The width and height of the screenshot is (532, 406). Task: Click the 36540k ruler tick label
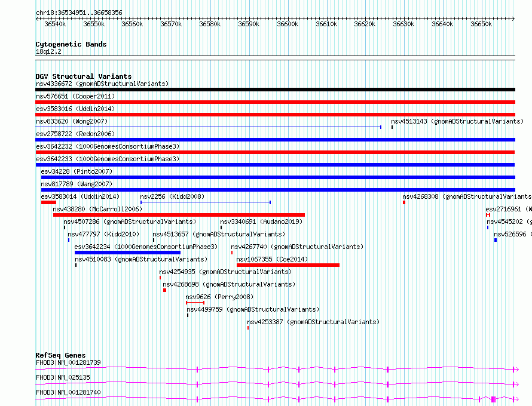56,24
